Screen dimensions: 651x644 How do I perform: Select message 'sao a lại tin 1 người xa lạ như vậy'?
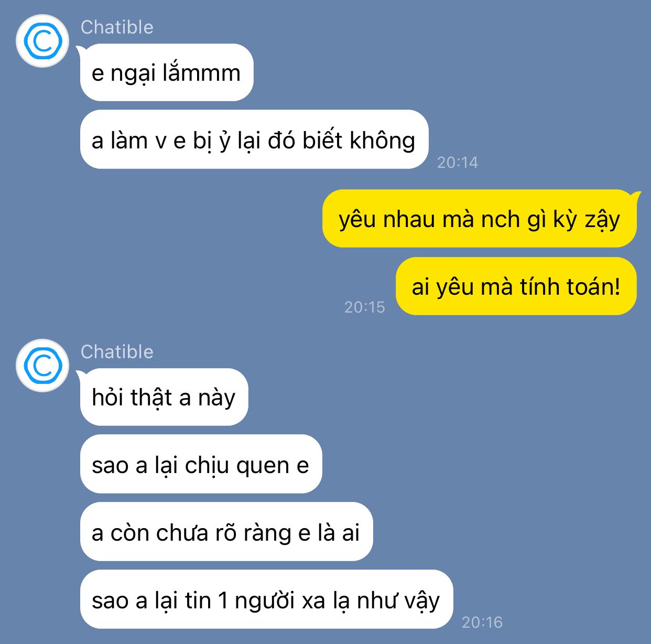click(266, 599)
